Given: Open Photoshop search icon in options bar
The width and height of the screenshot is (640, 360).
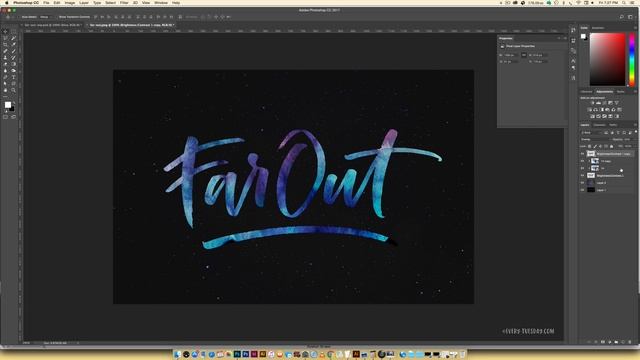Looking at the screenshot, I should click(x=622, y=17).
